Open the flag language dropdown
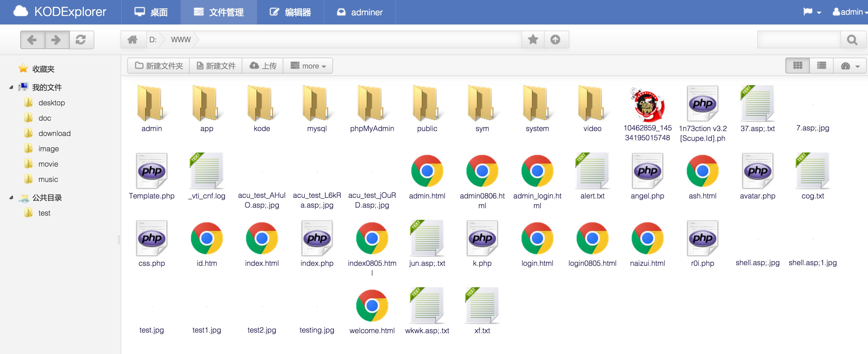868x354 pixels. point(812,12)
